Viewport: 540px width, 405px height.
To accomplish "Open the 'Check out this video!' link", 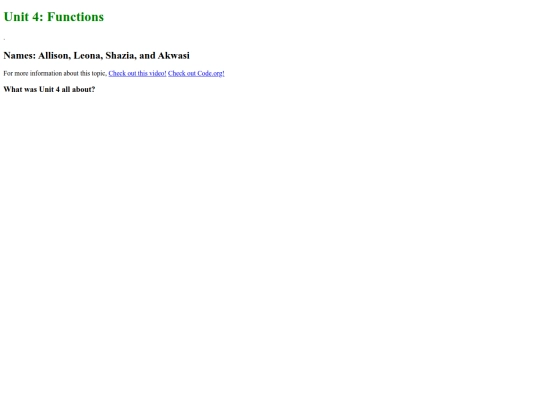I will (x=137, y=73).
